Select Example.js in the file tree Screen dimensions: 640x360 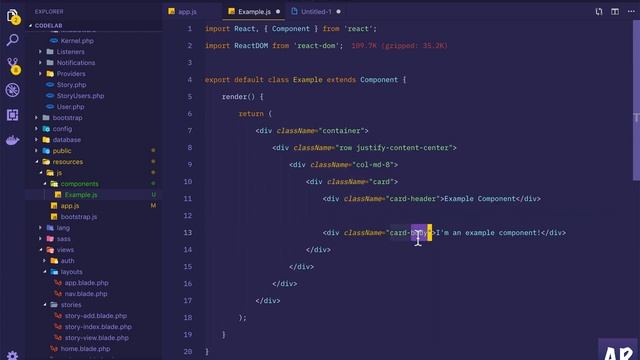point(81,195)
